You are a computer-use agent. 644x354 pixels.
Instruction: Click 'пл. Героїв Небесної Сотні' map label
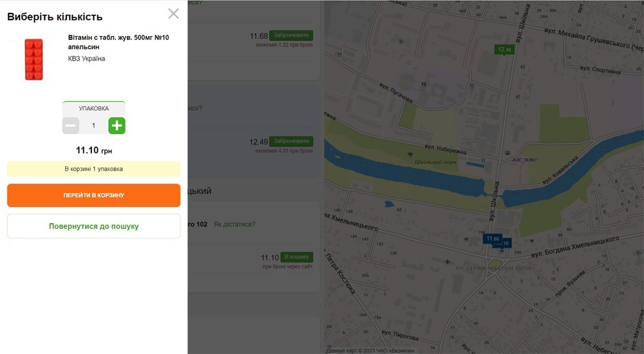(493, 268)
